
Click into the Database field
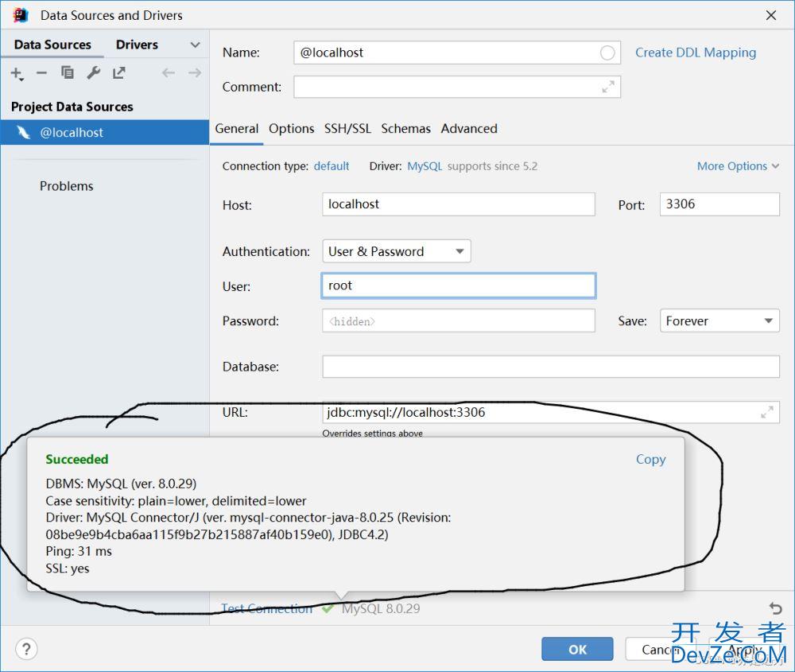coord(551,366)
